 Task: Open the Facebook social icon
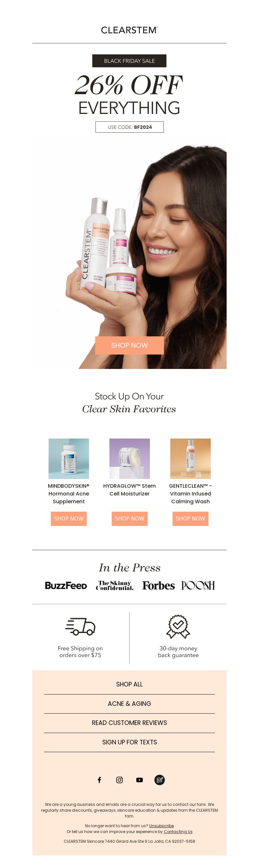pyautogui.click(x=99, y=780)
